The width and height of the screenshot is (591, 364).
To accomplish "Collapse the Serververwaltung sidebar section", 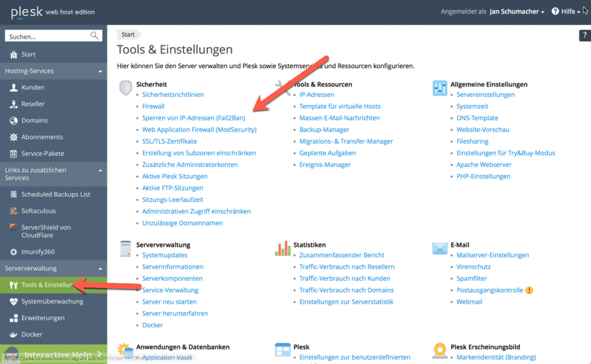I will click(x=100, y=269).
